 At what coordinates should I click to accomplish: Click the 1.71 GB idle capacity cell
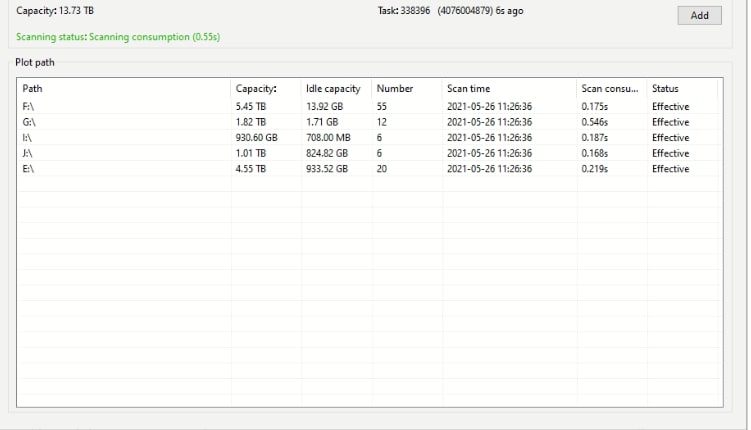(322, 122)
